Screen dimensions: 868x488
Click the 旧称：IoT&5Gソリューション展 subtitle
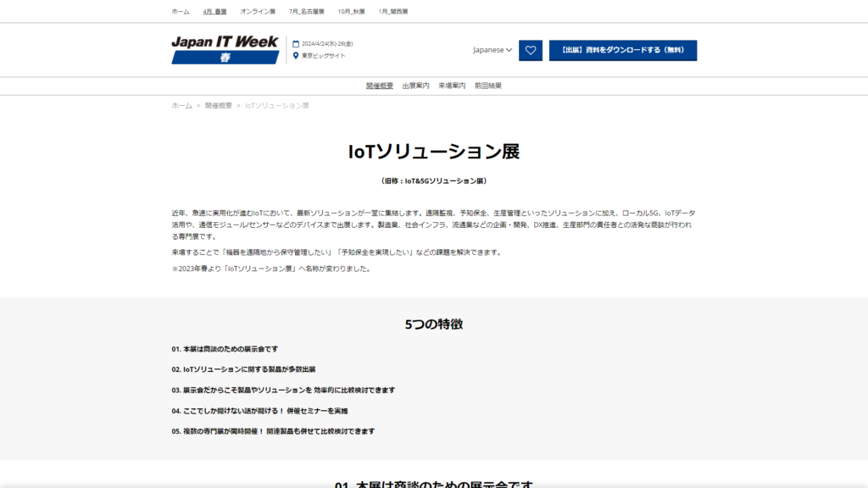pos(434,181)
